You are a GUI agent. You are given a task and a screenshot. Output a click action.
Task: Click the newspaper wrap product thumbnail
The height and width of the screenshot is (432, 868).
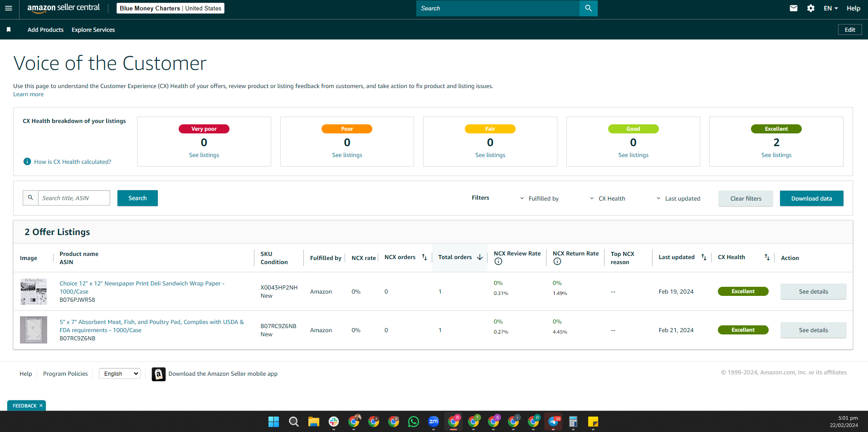[34, 291]
